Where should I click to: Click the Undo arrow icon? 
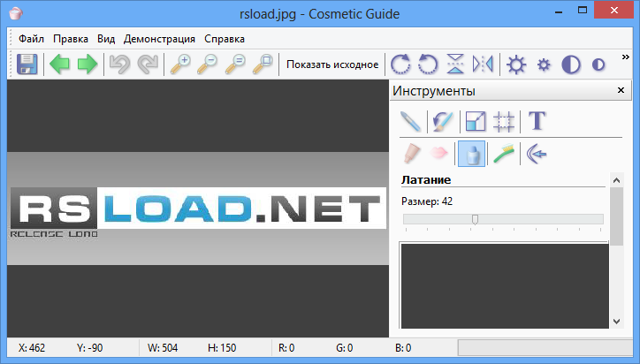119,64
